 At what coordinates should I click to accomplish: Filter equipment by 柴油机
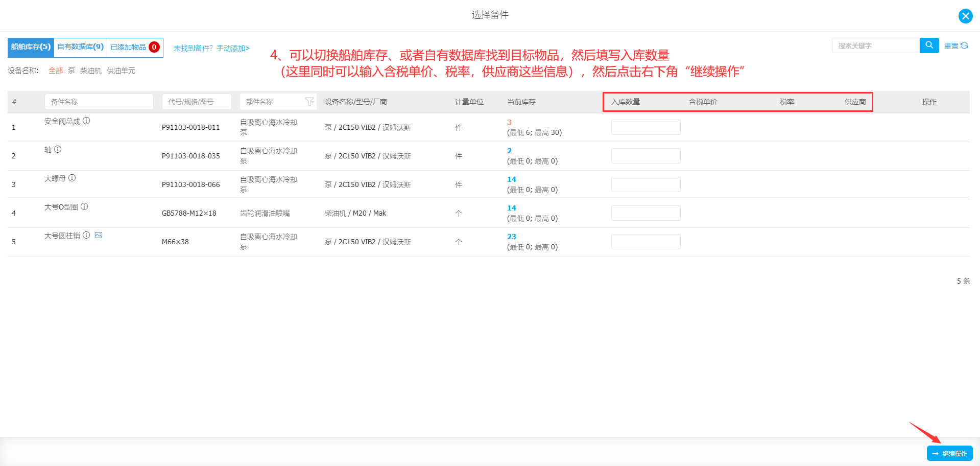point(91,71)
